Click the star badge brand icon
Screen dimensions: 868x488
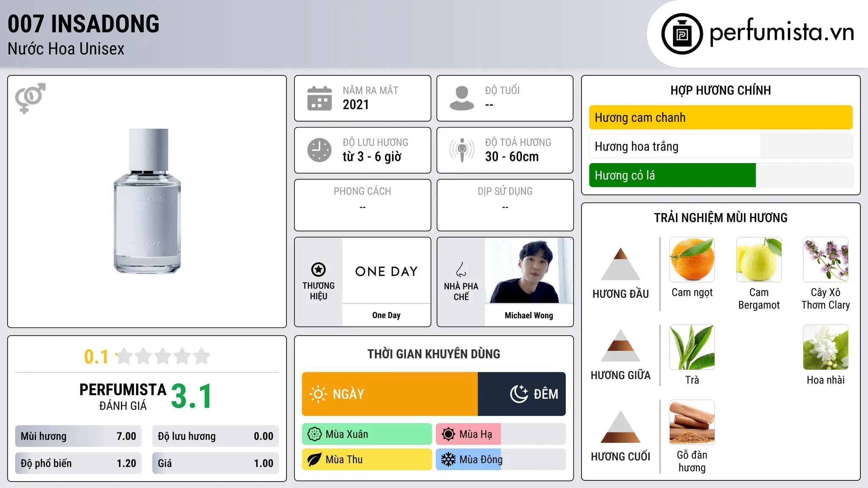coord(318,269)
